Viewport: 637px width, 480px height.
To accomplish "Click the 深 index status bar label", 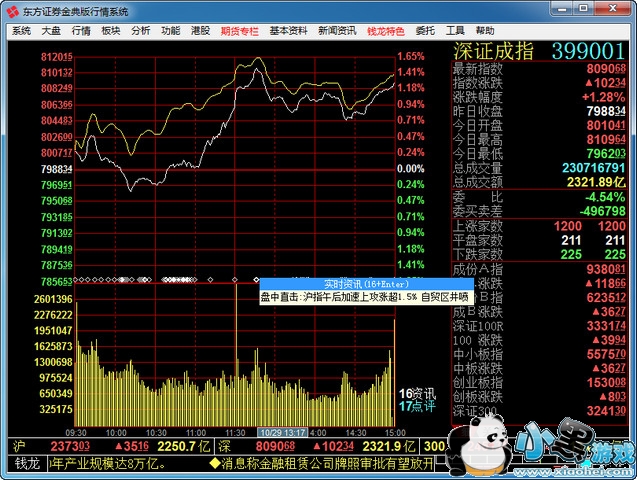I will (x=225, y=446).
